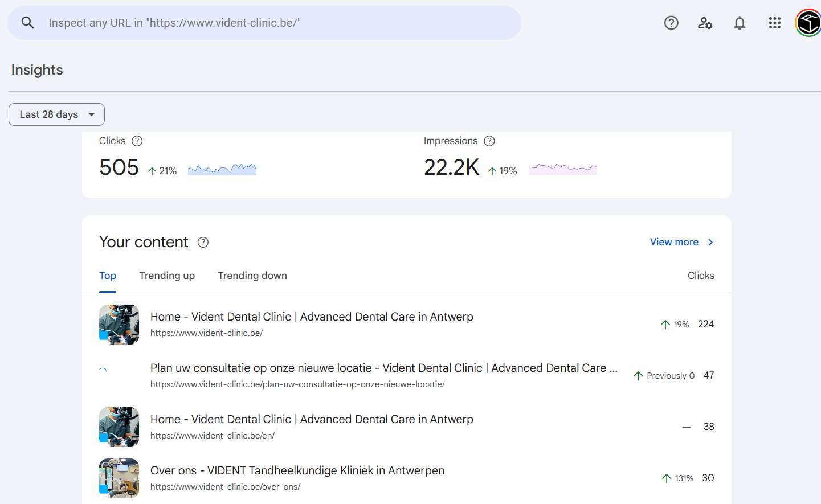Image resolution: width=821 pixels, height=504 pixels.
Task: Click the help icon beside Clicks
Action: pyautogui.click(x=137, y=141)
